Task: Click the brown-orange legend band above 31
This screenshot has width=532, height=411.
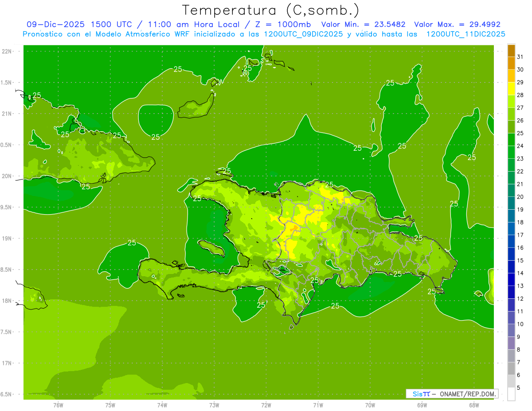Action: [x=511, y=51]
